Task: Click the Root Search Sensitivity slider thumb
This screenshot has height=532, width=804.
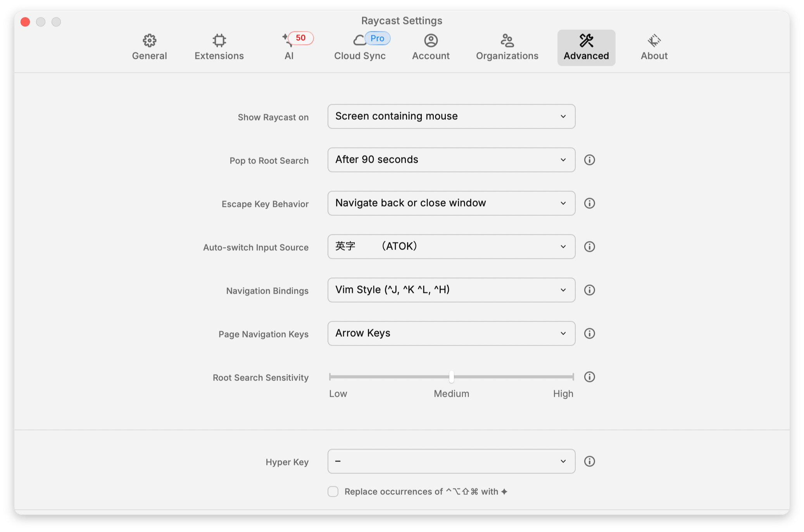Action: pyautogui.click(x=451, y=377)
